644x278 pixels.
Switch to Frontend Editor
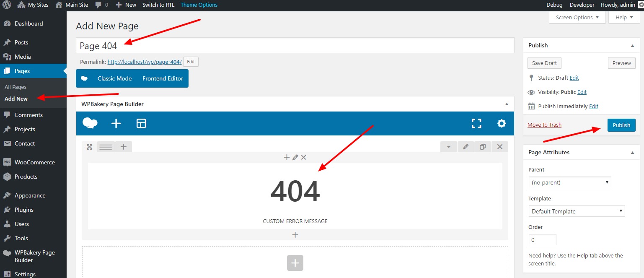[163, 78]
